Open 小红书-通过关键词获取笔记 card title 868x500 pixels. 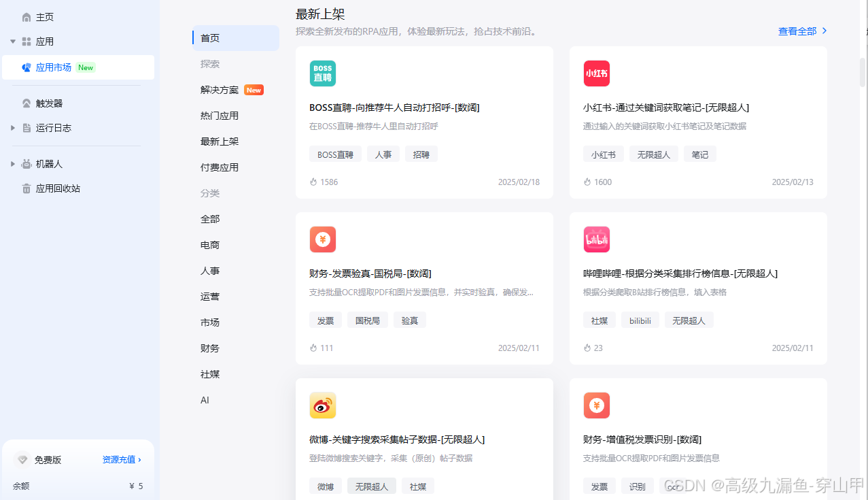666,107
